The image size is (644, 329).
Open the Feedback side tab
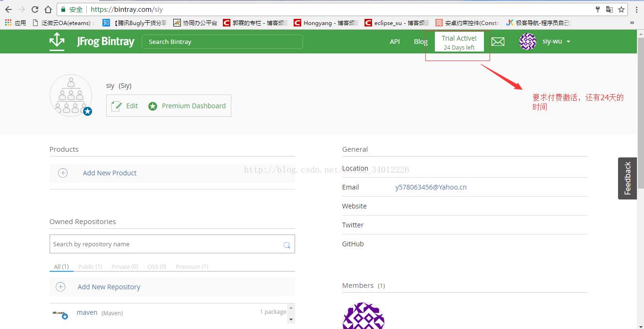[x=627, y=178]
